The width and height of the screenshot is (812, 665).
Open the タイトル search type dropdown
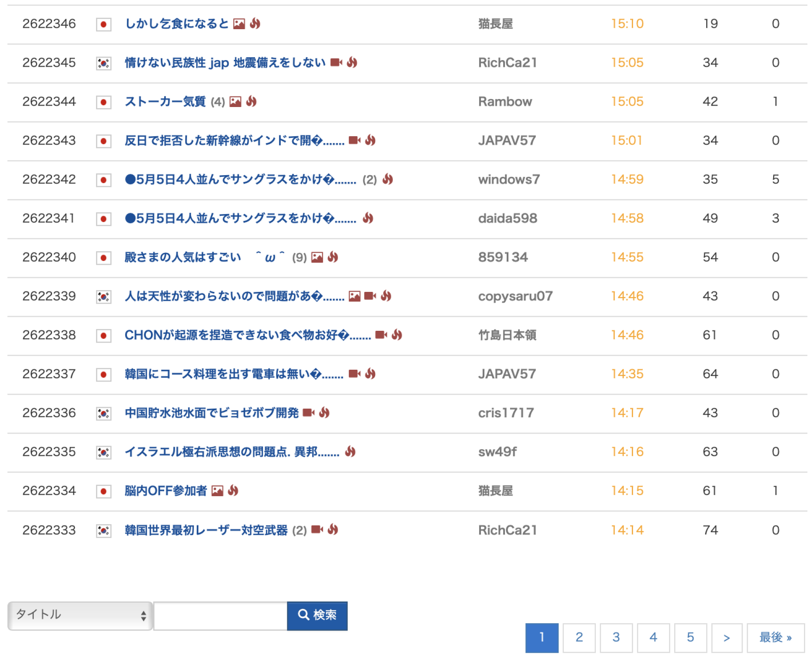(x=80, y=616)
